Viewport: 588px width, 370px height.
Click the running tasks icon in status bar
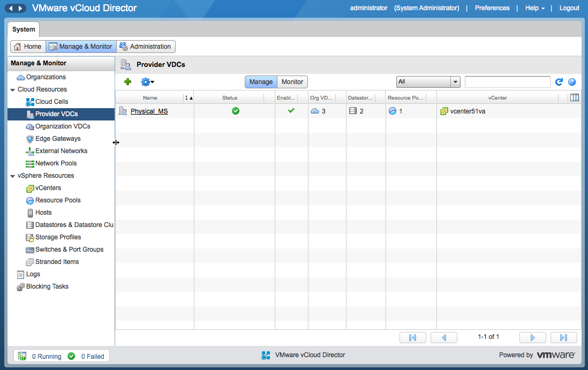[x=22, y=356]
